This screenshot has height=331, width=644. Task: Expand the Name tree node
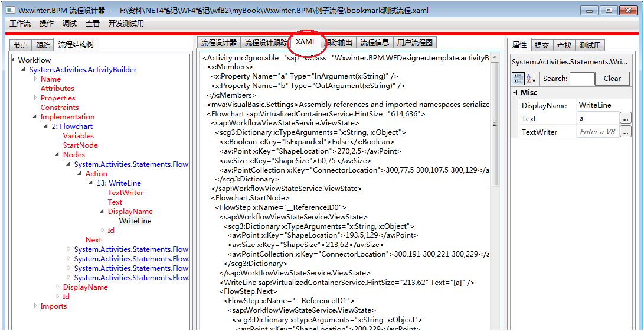35,79
